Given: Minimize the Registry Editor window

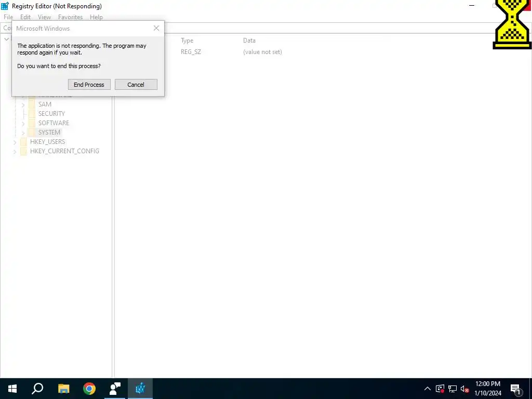Looking at the screenshot, I should click(x=472, y=5).
